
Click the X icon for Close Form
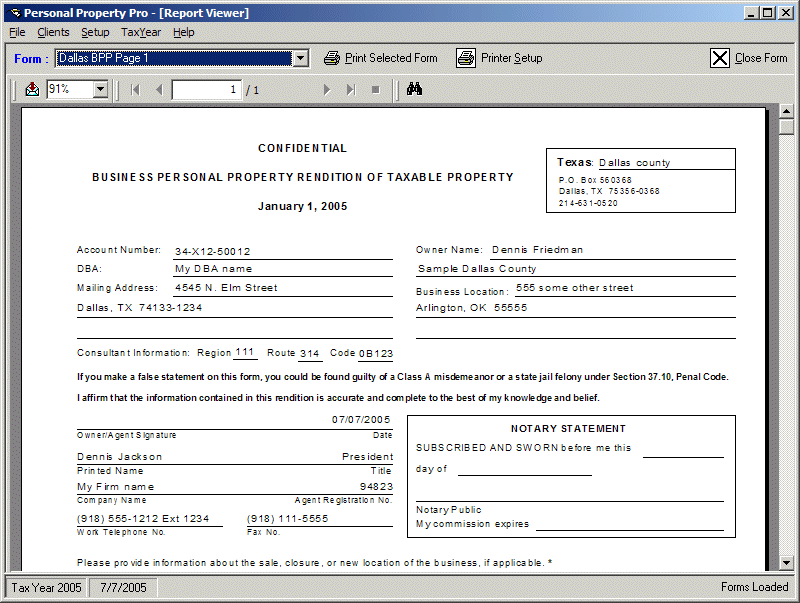tap(719, 58)
